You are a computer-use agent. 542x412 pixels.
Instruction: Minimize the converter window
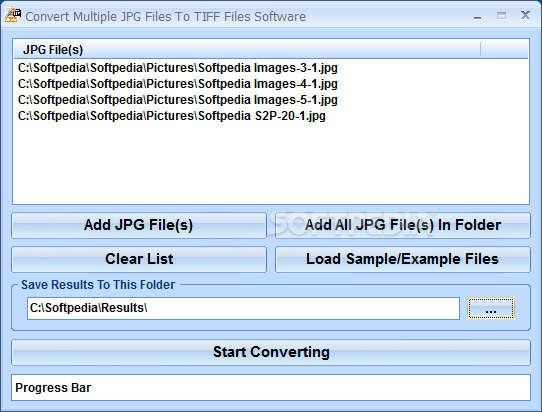pyautogui.click(x=478, y=16)
